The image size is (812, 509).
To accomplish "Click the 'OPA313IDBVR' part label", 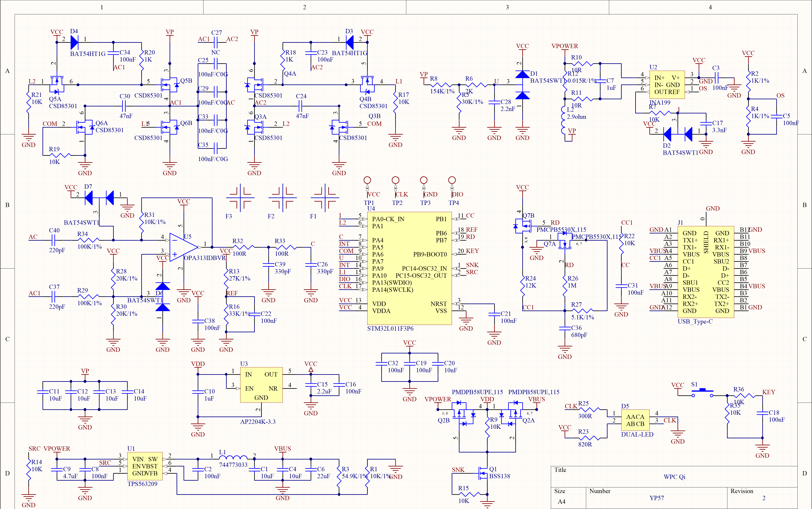I will [204, 258].
